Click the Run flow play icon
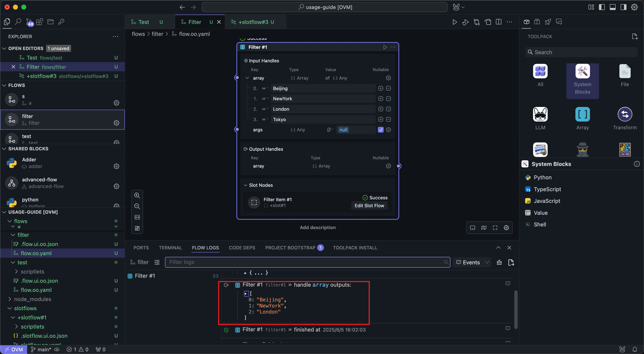644x354 pixels. point(455,22)
